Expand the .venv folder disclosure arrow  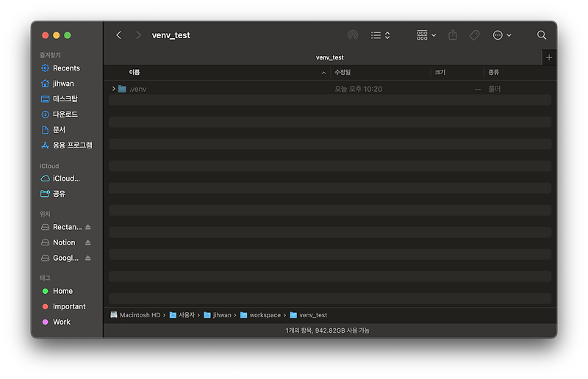[114, 89]
